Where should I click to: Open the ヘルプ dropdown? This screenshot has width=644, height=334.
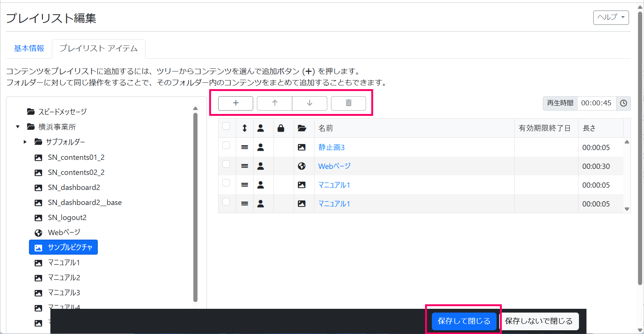click(611, 17)
